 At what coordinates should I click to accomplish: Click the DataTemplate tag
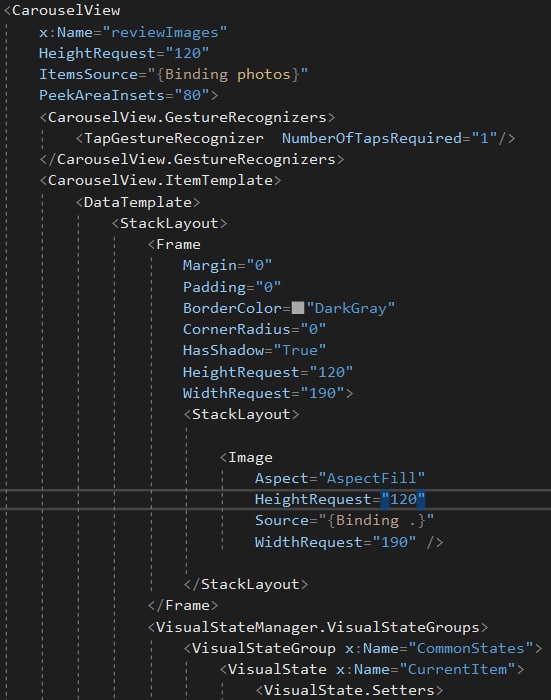138,202
